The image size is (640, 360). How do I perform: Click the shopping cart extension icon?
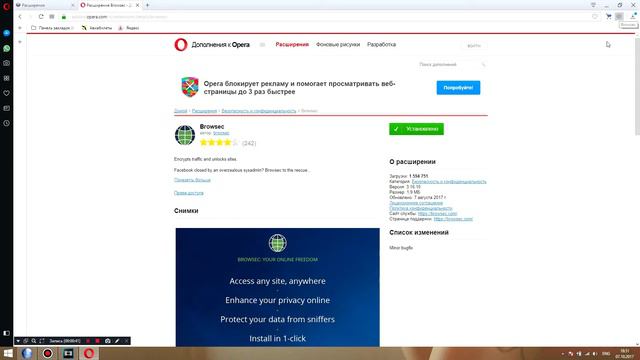[609, 16]
